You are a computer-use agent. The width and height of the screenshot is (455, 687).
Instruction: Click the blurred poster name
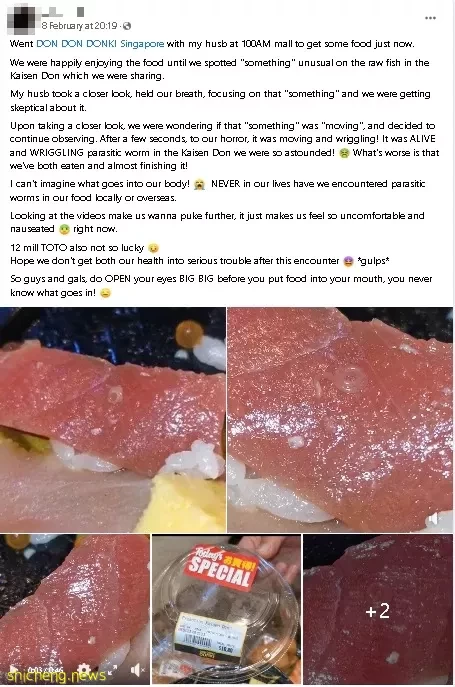63,12
